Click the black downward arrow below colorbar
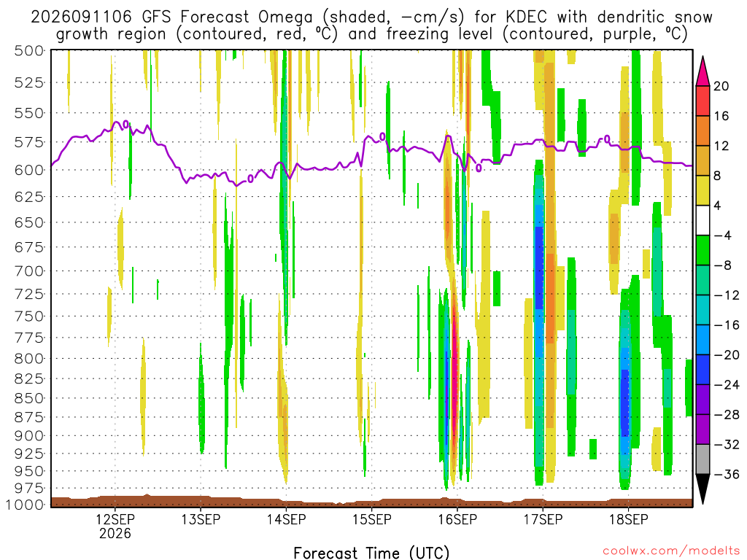Screen dimensions: 747x560 point(703,489)
